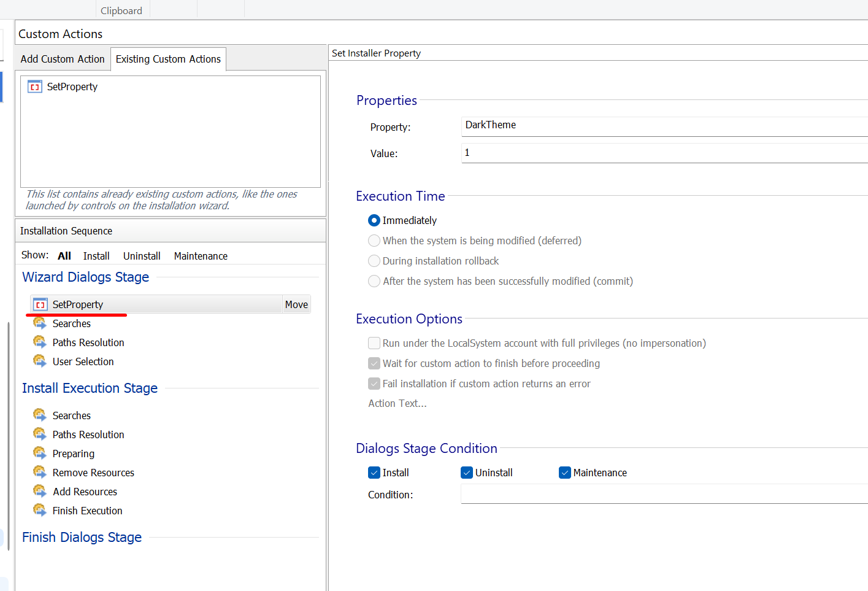868x591 pixels.
Task: Click the Finish Execution action icon
Action: coord(40,511)
